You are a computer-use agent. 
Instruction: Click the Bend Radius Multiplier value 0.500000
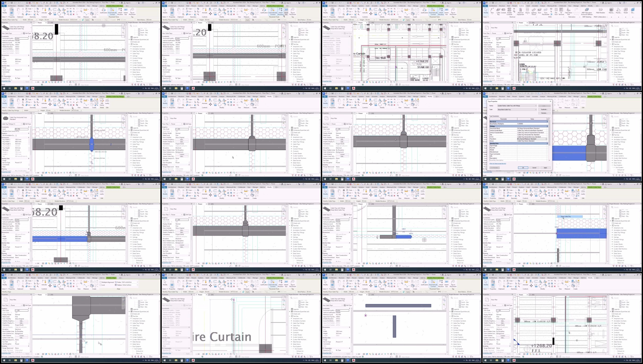pos(532,124)
